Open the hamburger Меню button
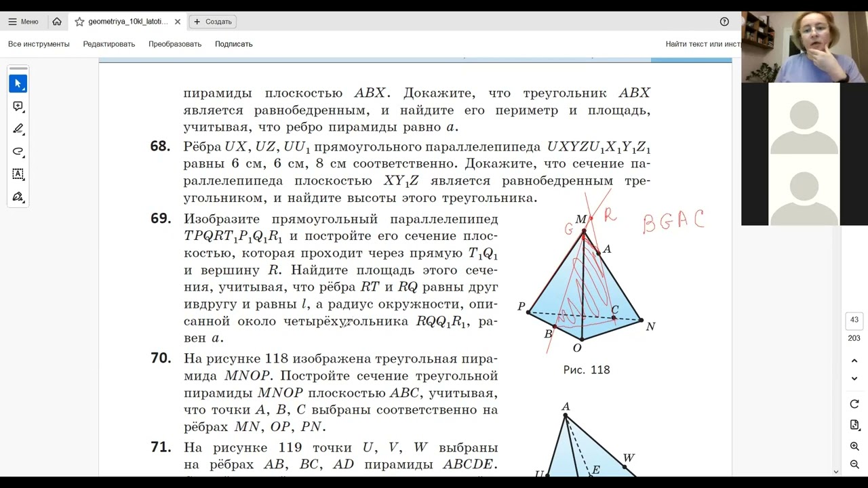The height and width of the screenshot is (488, 868). [23, 22]
